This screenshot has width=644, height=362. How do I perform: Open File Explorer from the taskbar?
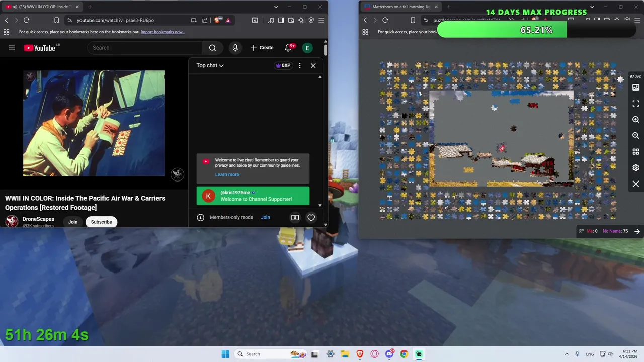point(345,354)
